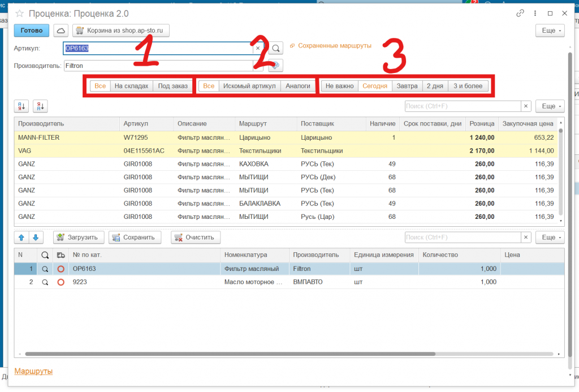579x392 pixels.
Task: Click the cloud icon next to Готово
Action: click(61, 31)
